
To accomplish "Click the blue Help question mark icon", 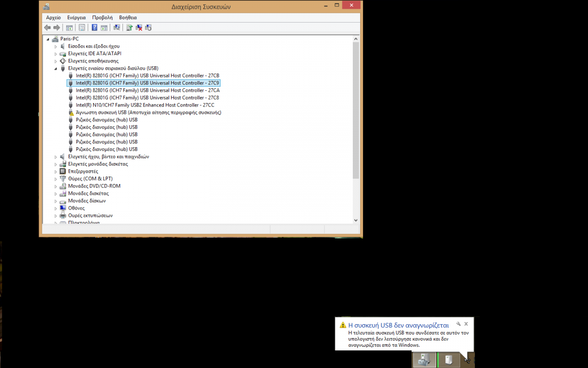I will click(x=95, y=27).
